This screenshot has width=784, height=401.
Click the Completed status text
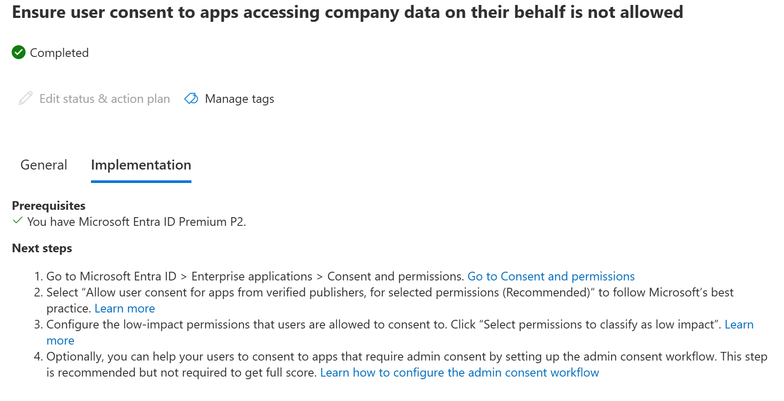click(x=59, y=53)
